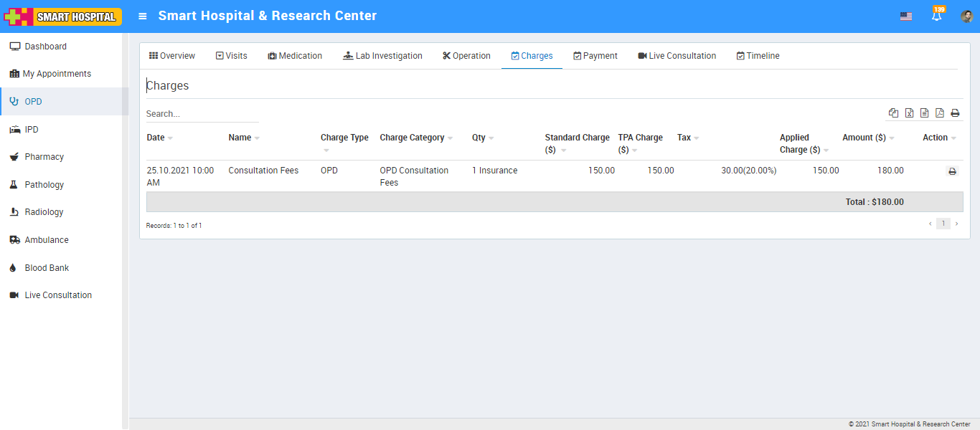
Task: Open the user profile avatar menu
Action: (966, 16)
